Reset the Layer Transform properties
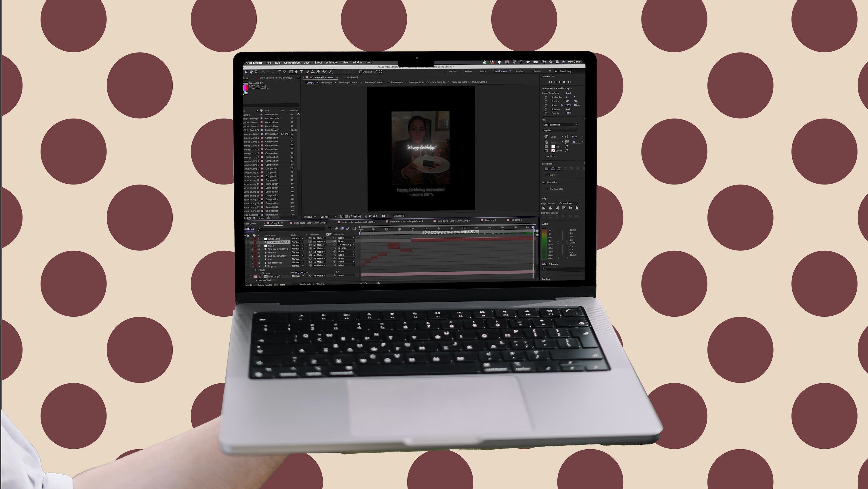 click(568, 93)
